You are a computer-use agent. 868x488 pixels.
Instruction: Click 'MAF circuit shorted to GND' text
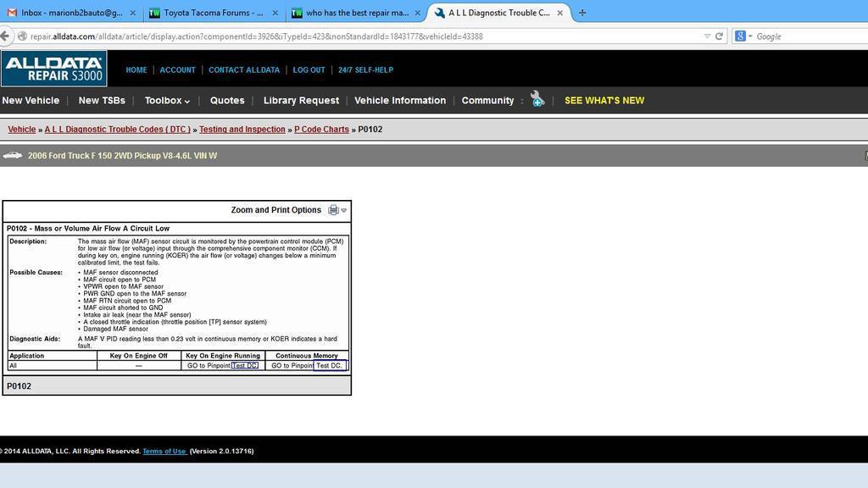click(123, 308)
